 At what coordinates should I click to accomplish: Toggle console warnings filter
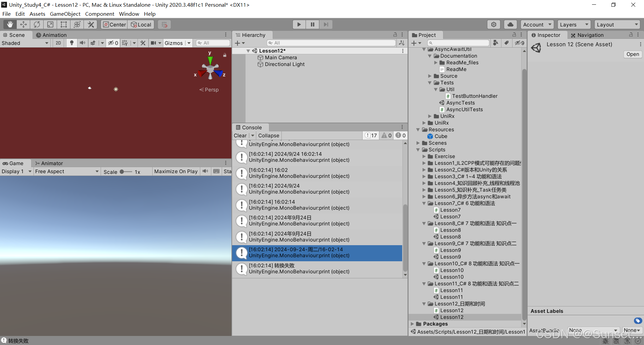point(386,135)
